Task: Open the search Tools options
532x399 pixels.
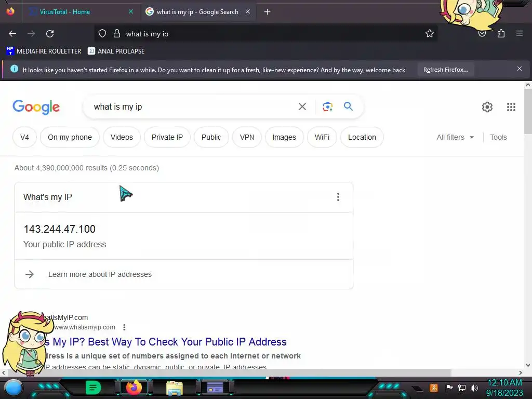Action: (498, 137)
